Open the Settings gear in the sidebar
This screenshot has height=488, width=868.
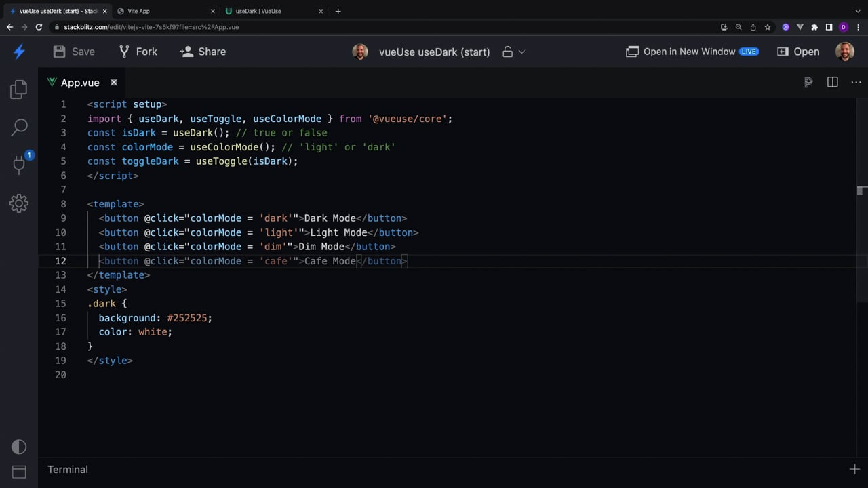[19, 203]
